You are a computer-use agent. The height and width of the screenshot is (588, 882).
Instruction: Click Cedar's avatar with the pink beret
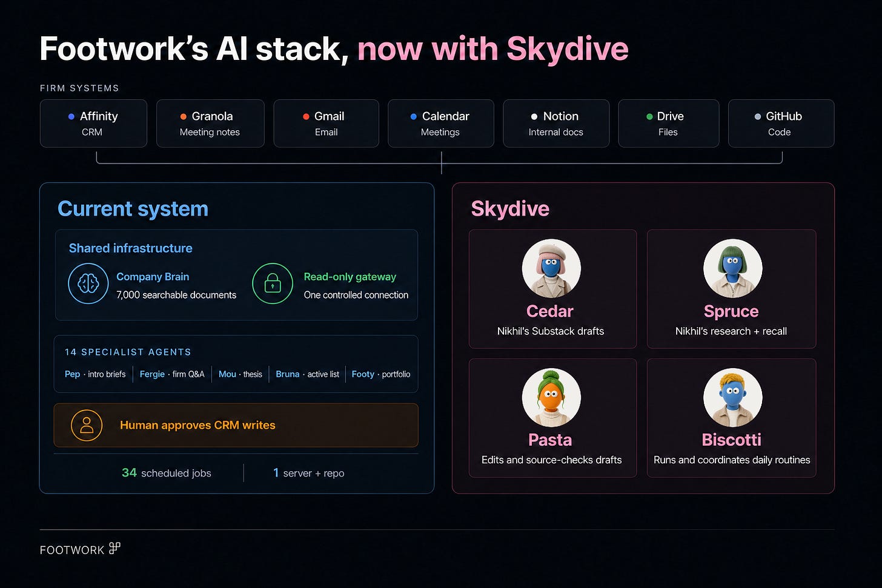click(x=551, y=268)
